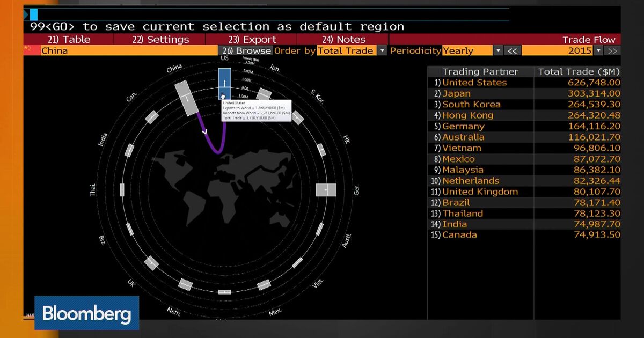
Task: Choose the 23) Export option
Action: (251, 40)
